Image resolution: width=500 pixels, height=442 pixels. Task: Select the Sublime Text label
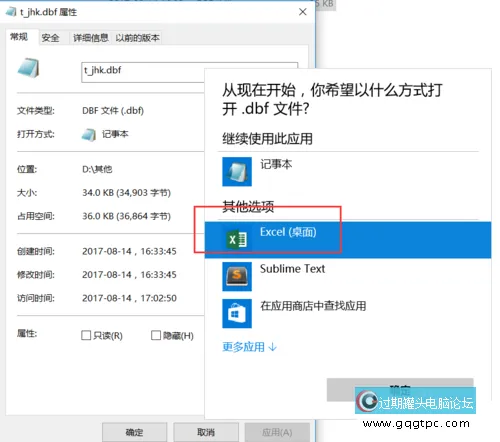tap(292, 269)
